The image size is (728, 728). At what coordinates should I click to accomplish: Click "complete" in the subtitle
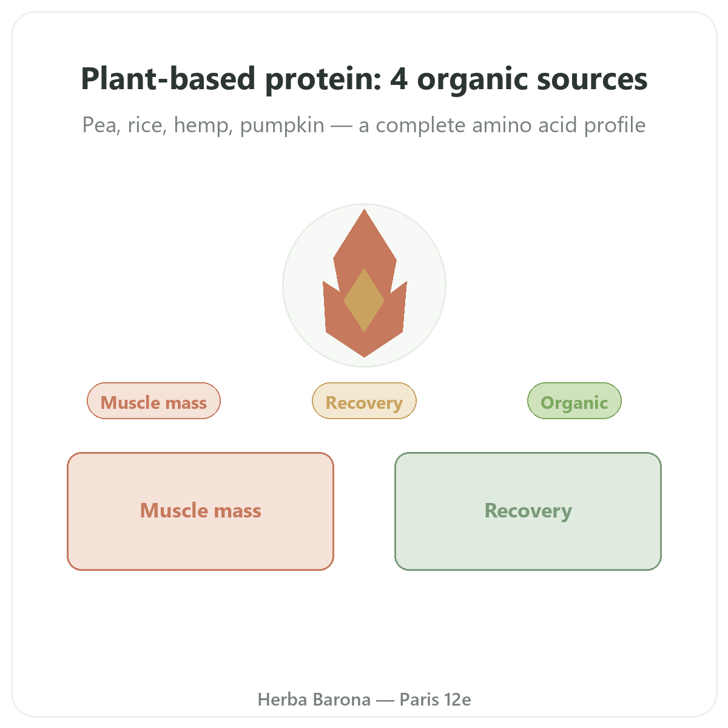pyautogui.click(x=421, y=126)
